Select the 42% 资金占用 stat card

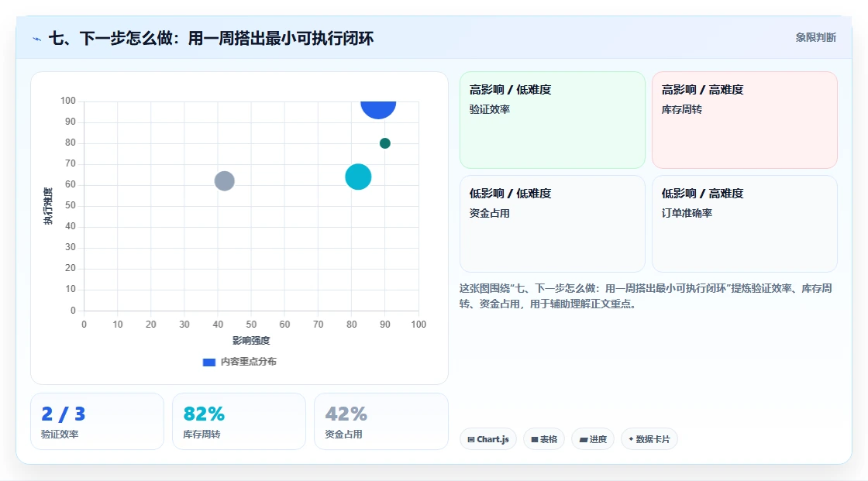click(x=381, y=421)
